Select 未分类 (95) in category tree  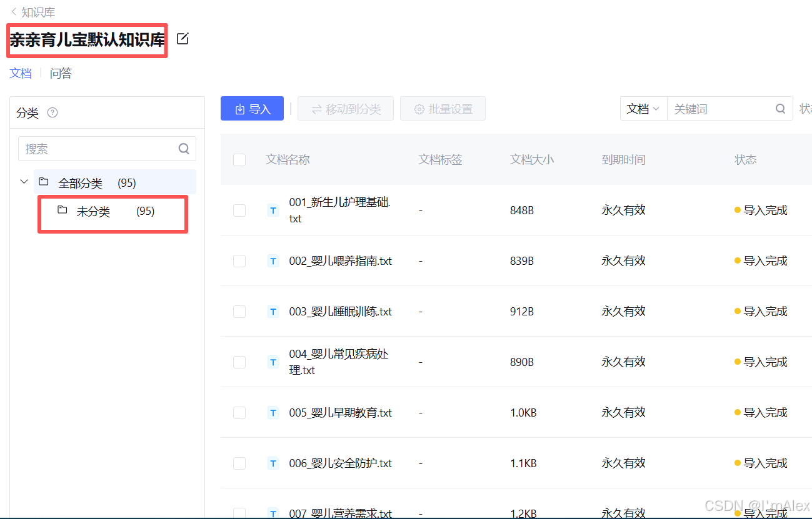point(115,212)
